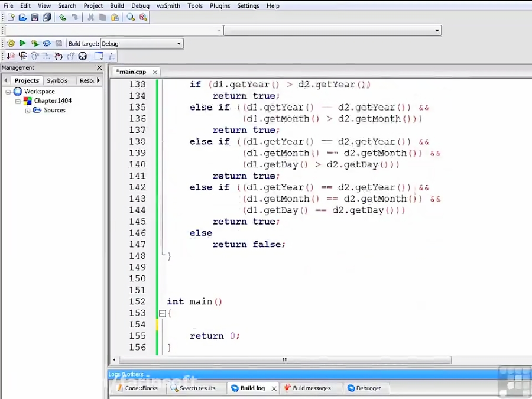Click the Find magnifier icon

pyautogui.click(x=131, y=17)
